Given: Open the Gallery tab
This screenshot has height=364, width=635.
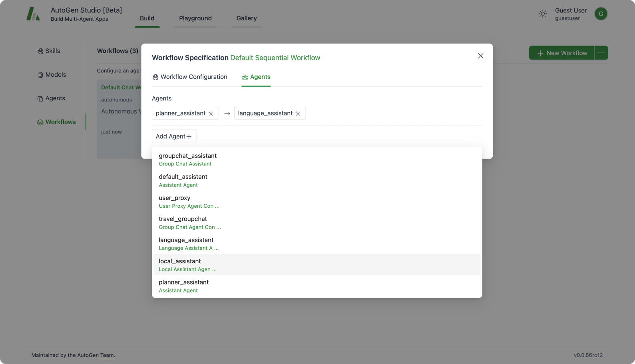Looking at the screenshot, I should 247,18.
